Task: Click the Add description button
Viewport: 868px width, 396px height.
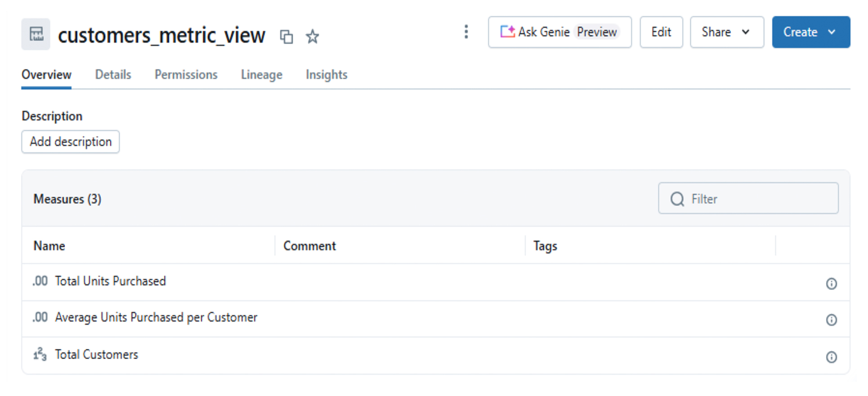Action: pos(71,142)
